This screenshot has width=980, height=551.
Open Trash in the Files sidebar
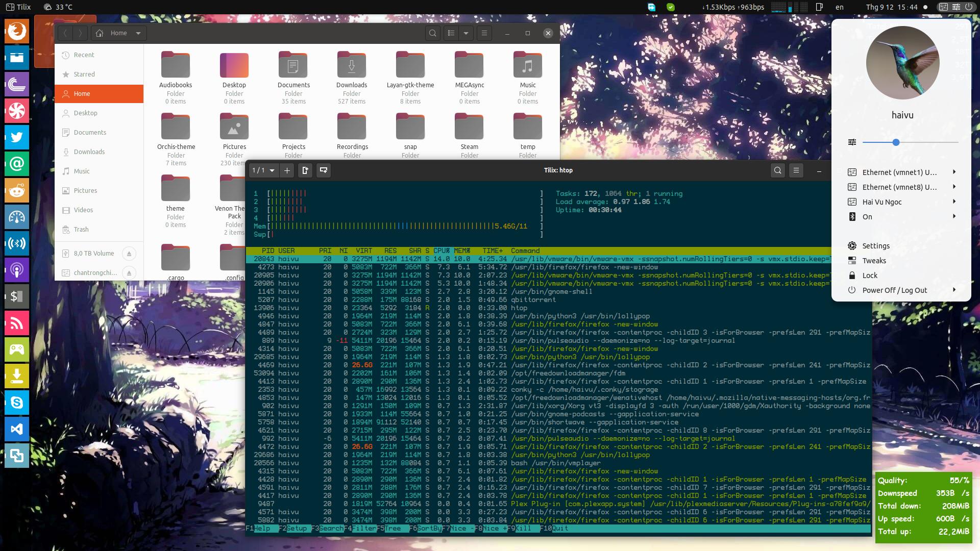[x=99, y=230]
